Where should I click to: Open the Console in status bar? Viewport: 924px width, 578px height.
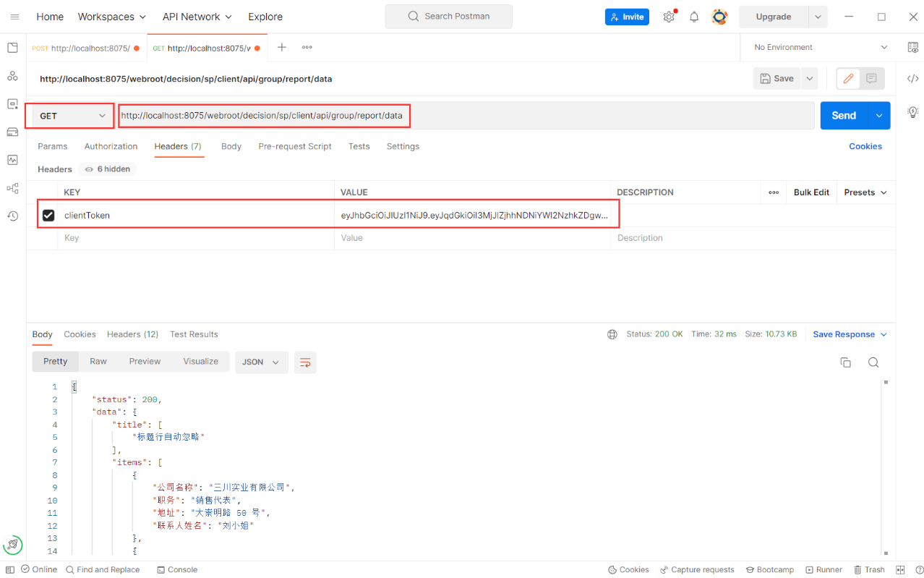point(176,570)
